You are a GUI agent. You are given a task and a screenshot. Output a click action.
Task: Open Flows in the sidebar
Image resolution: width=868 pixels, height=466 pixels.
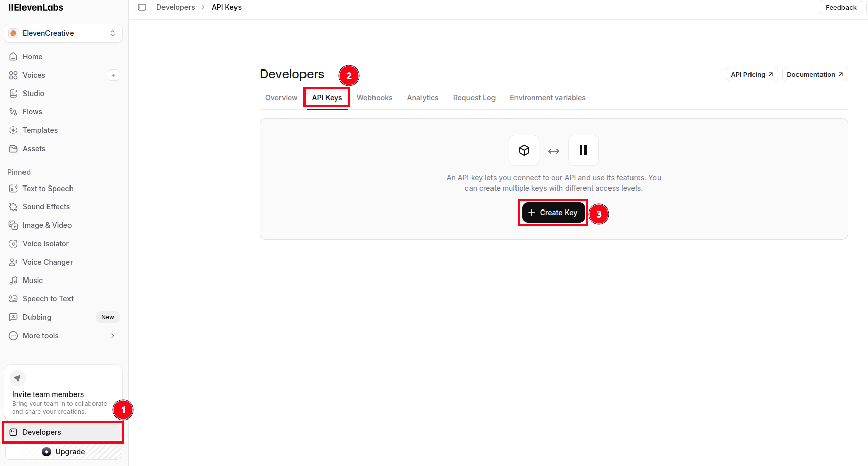[x=63, y=112]
